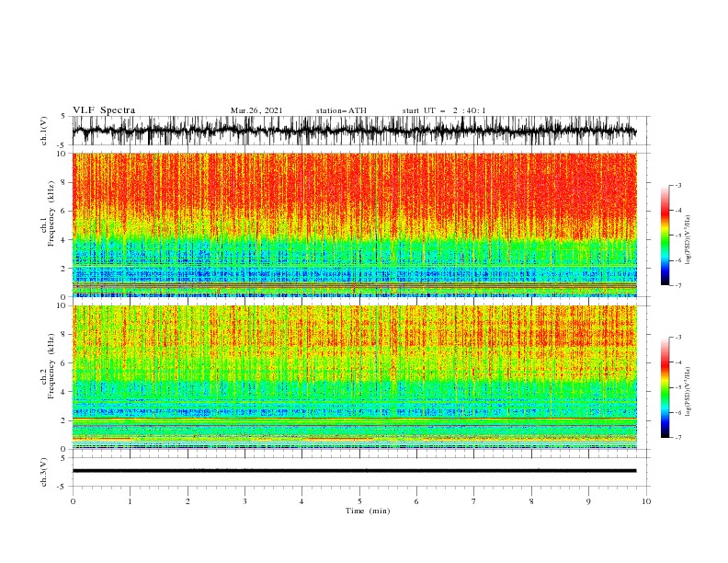
Task: Click inside the ch.1 spectrogram panel
Action: [354, 224]
